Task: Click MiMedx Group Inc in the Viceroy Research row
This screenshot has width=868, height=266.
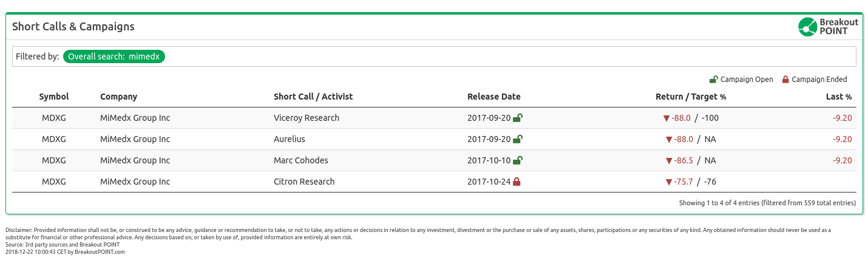Action: (x=135, y=118)
